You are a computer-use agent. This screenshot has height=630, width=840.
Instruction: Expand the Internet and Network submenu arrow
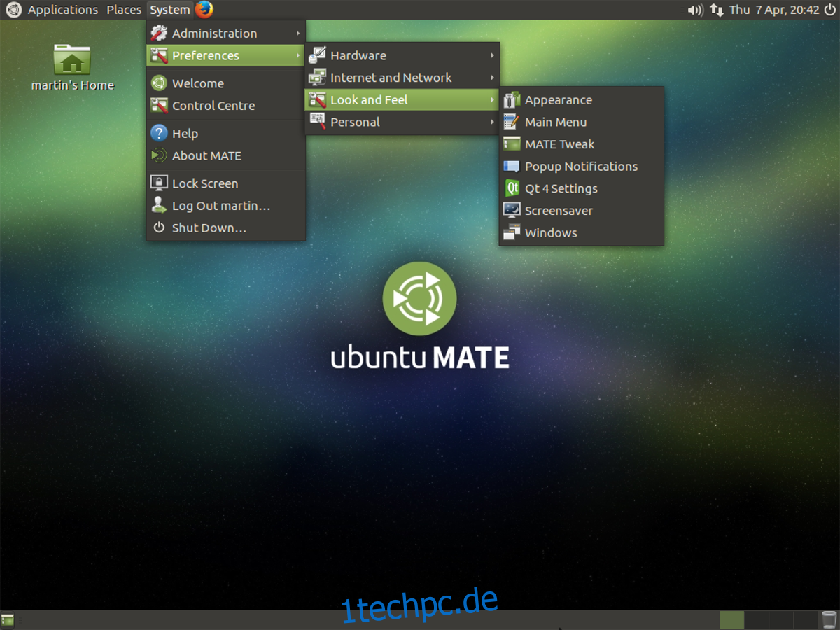point(493,78)
